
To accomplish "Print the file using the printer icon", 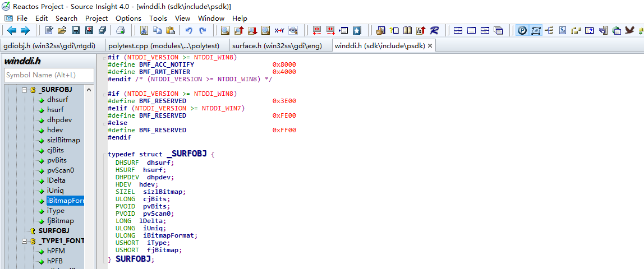I will [121, 30].
